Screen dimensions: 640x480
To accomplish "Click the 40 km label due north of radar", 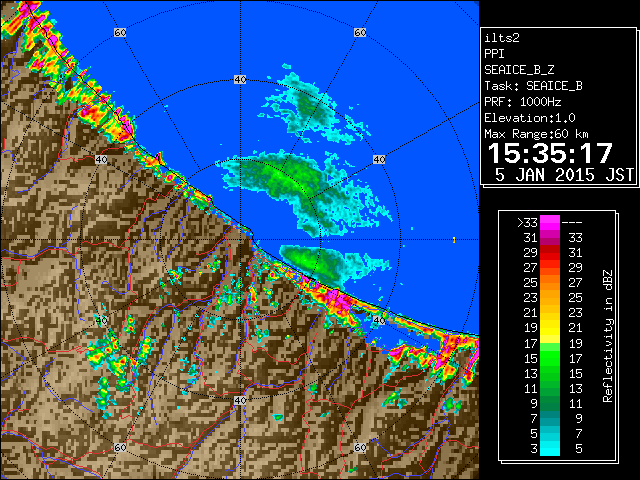I will click(240, 80).
